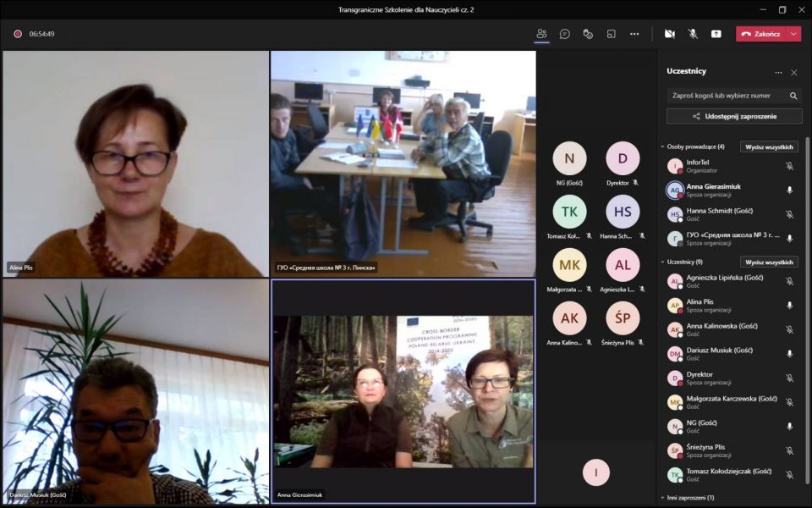Open participants panel more options ellipsis

pyautogui.click(x=778, y=72)
